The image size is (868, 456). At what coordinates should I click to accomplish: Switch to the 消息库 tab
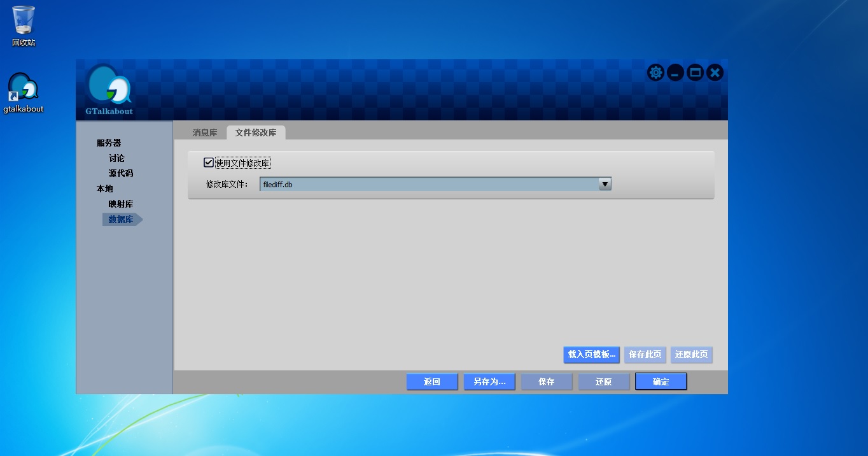205,132
